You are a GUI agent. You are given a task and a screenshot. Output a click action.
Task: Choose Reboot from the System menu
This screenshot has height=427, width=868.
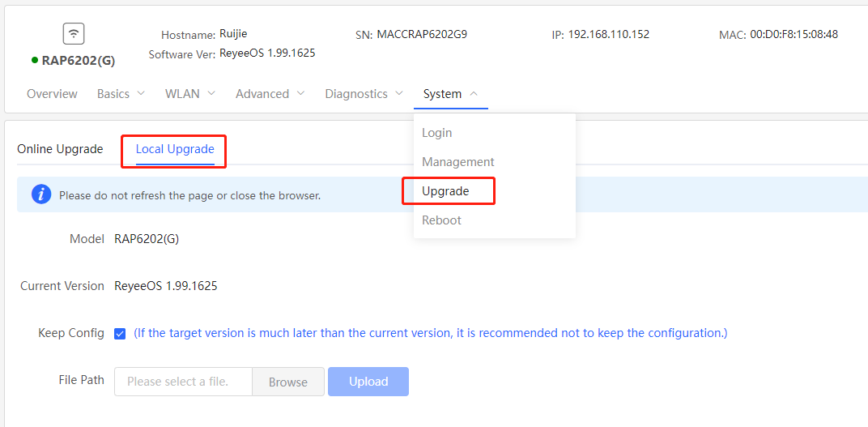pyautogui.click(x=441, y=220)
